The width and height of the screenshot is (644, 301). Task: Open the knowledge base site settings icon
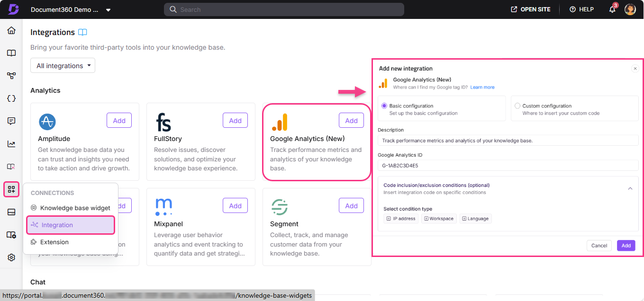[11, 234]
